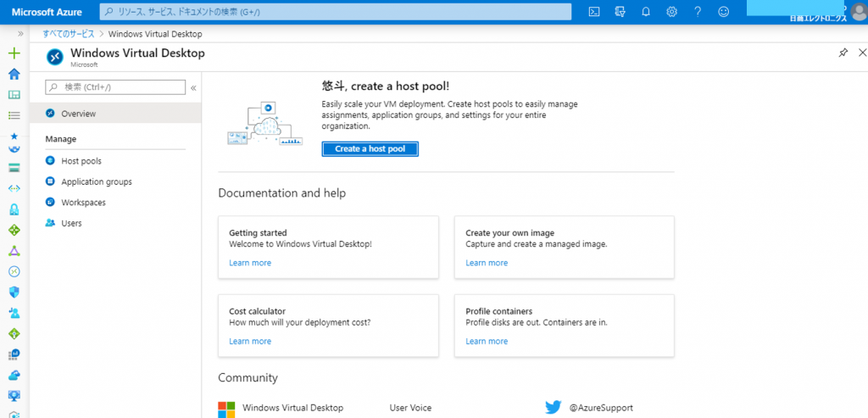Open portal settings gear
This screenshot has height=418, width=868.
point(671,12)
